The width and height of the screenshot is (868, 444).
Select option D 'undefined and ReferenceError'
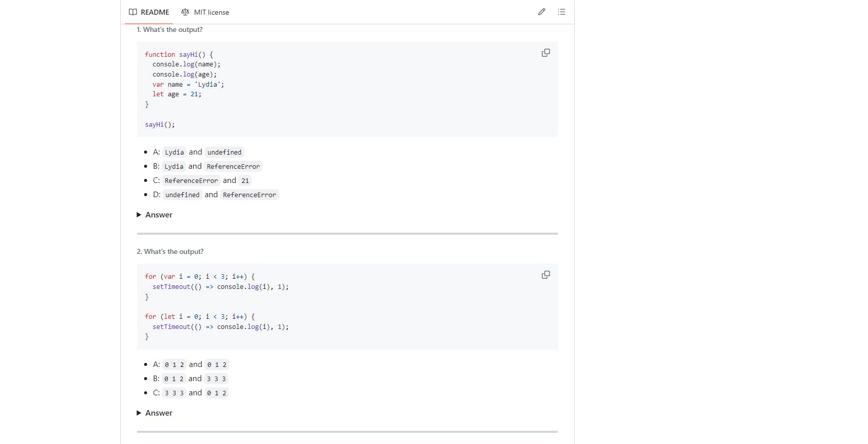coord(216,195)
